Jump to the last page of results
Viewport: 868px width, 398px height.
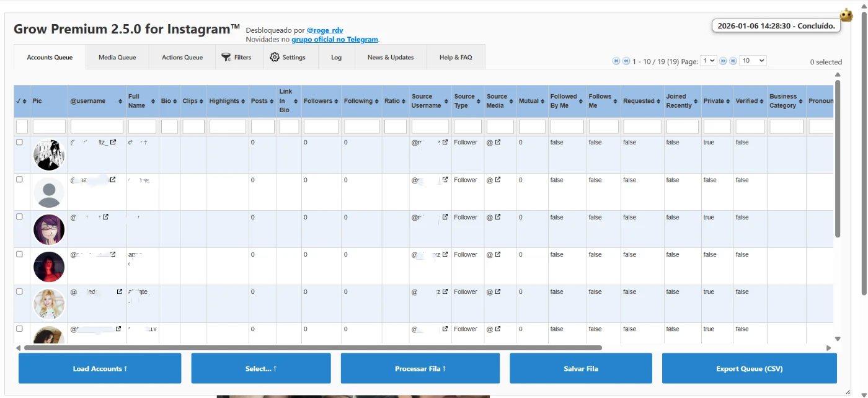click(x=733, y=61)
